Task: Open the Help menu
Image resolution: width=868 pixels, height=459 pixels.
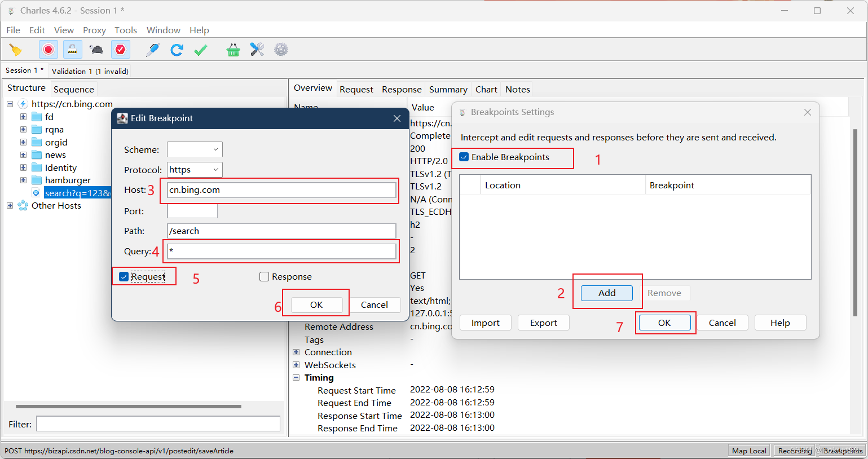Action: click(199, 30)
